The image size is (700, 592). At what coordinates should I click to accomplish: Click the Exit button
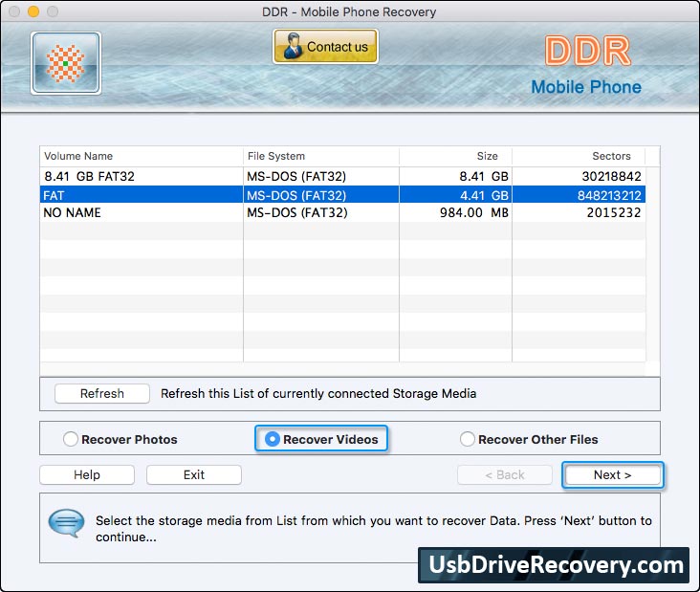click(x=194, y=474)
